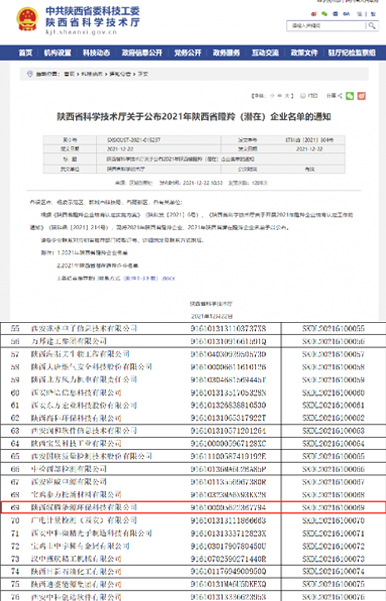The image size is (386, 601).
Task: Open 首页 in the navigation bar
Action: tap(26, 53)
